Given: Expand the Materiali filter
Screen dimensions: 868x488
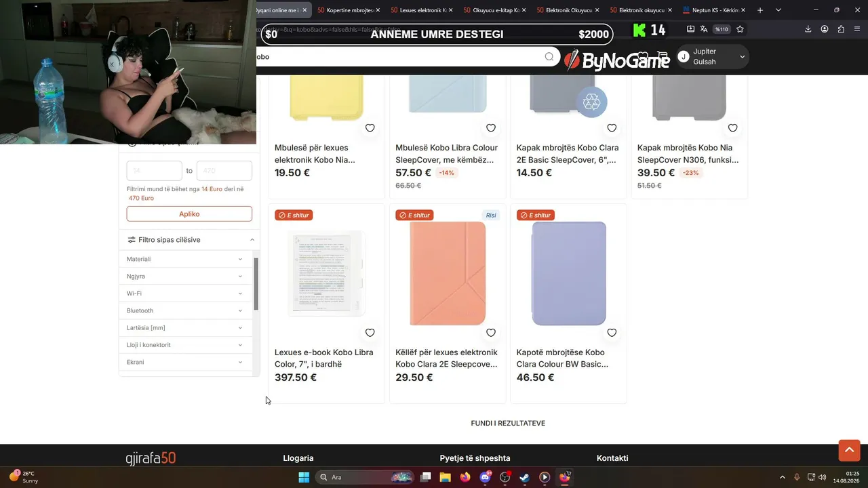Looking at the screenshot, I should [x=184, y=259].
